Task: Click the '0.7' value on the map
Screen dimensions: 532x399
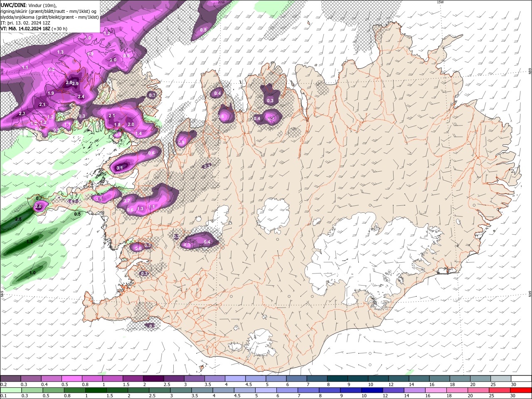Action: click(39, 198)
